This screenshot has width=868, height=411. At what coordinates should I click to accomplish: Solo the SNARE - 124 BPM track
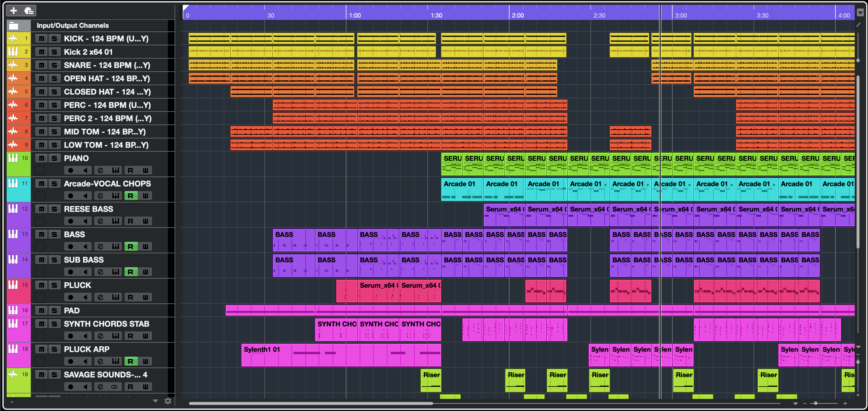[54, 65]
